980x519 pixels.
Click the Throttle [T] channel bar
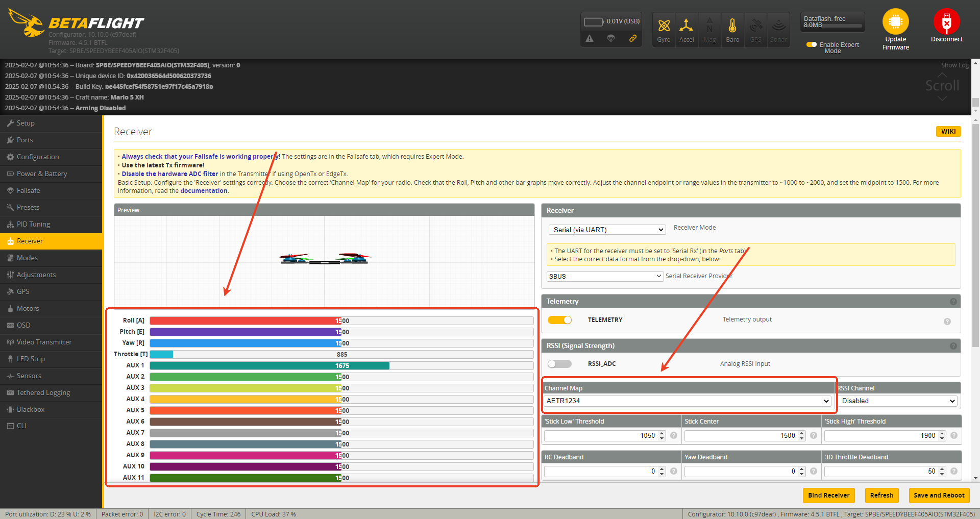tap(341, 354)
